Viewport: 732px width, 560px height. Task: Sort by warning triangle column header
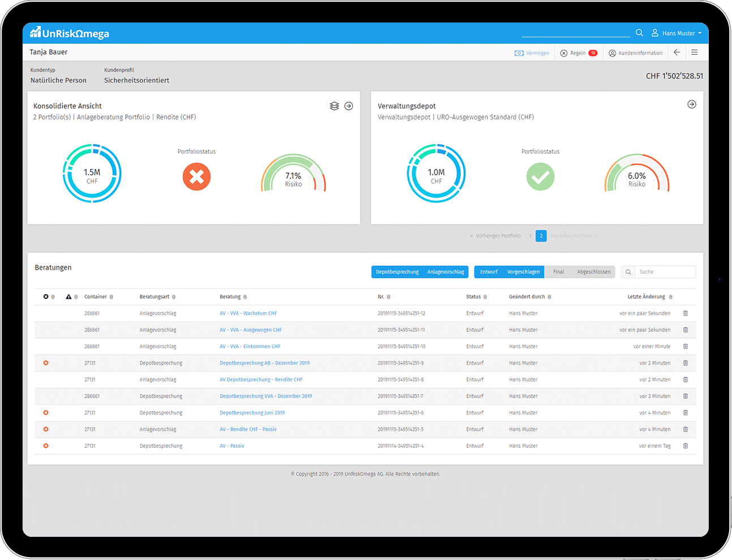click(72, 297)
